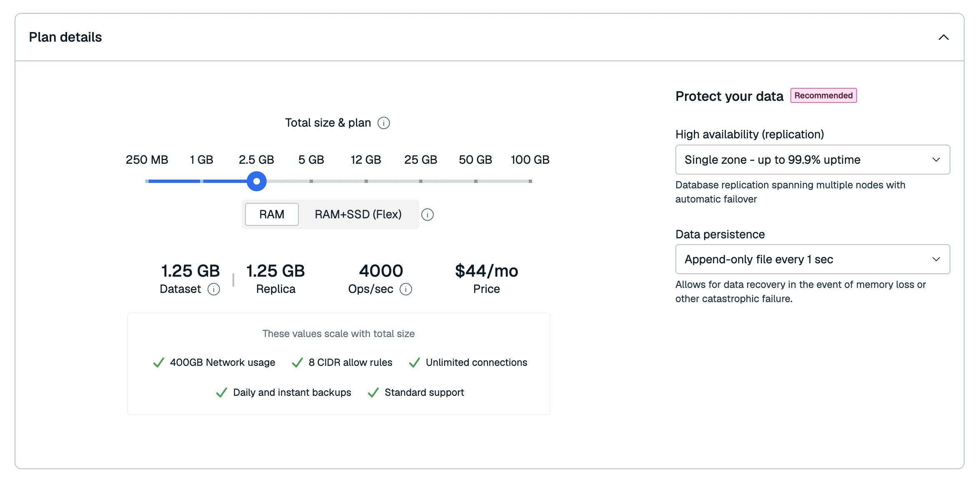Set slider to 25 GB tick
This screenshot has height=480, width=980.
[421, 181]
